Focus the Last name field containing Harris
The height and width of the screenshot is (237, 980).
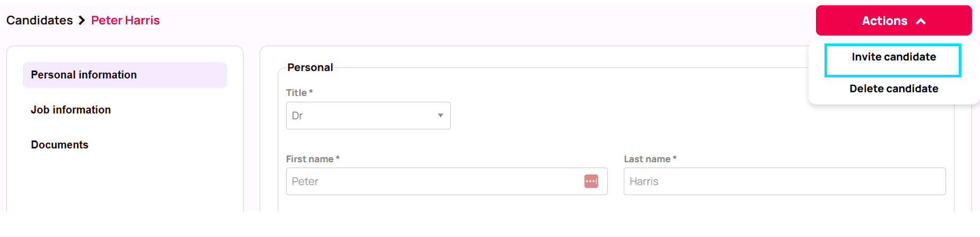(x=784, y=181)
